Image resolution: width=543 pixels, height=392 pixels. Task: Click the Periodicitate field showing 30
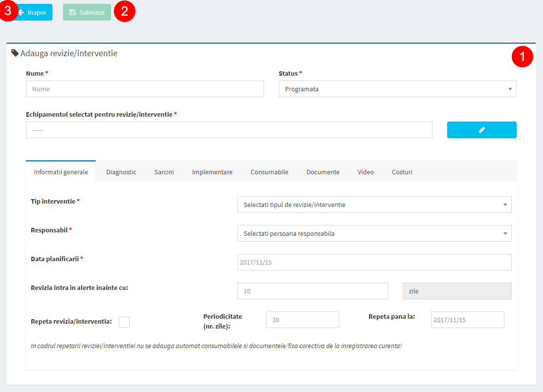click(303, 320)
